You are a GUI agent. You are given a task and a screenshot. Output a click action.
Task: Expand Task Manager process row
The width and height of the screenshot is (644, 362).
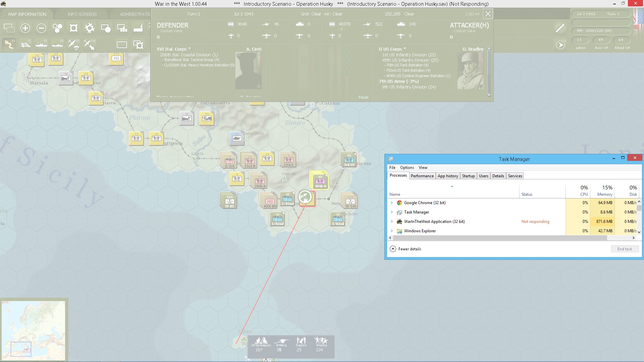click(x=392, y=212)
